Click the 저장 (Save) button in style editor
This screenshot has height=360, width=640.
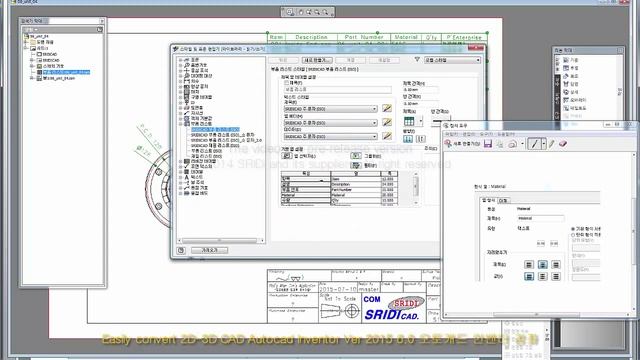[x=350, y=60]
